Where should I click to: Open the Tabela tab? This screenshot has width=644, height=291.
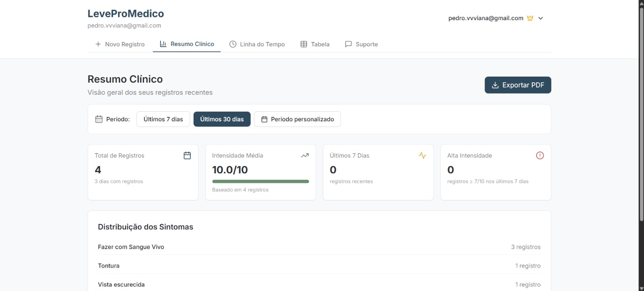point(315,44)
